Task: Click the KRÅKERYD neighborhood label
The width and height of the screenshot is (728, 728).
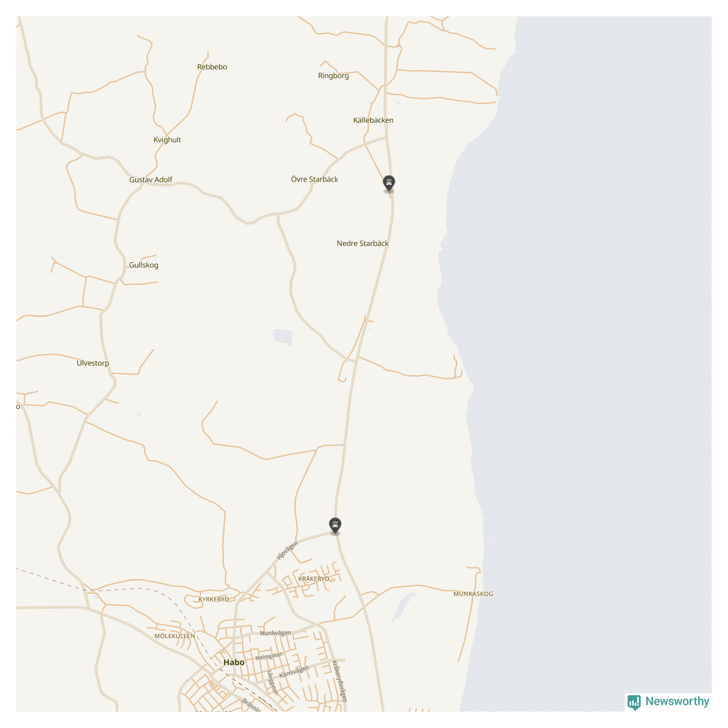Action: pos(313,579)
